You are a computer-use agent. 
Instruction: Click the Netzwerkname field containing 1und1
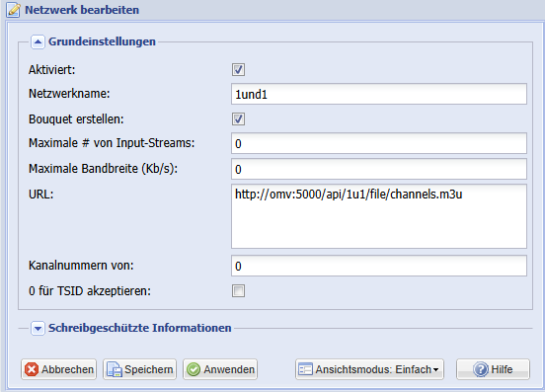tap(379, 94)
